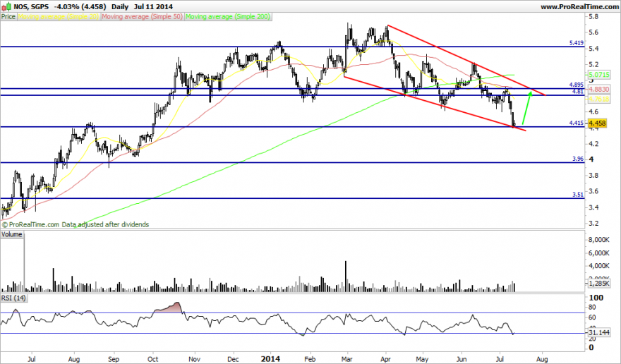Click the green 5.0715 moving average value
This screenshot has height=364, width=621.
599,75
